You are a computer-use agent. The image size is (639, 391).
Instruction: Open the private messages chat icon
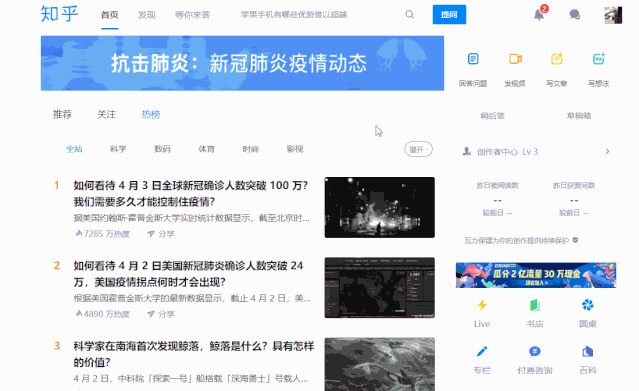coord(575,15)
